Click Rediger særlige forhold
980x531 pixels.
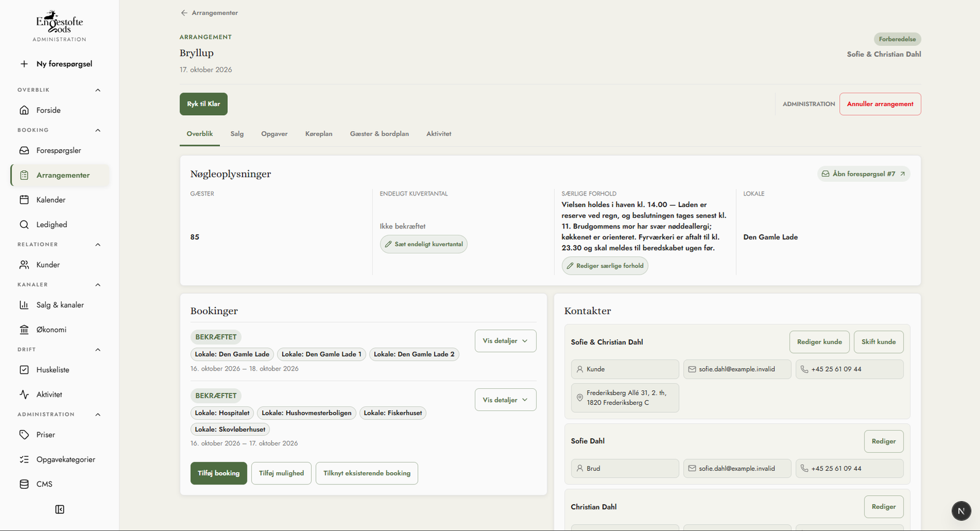pyautogui.click(x=605, y=266)
